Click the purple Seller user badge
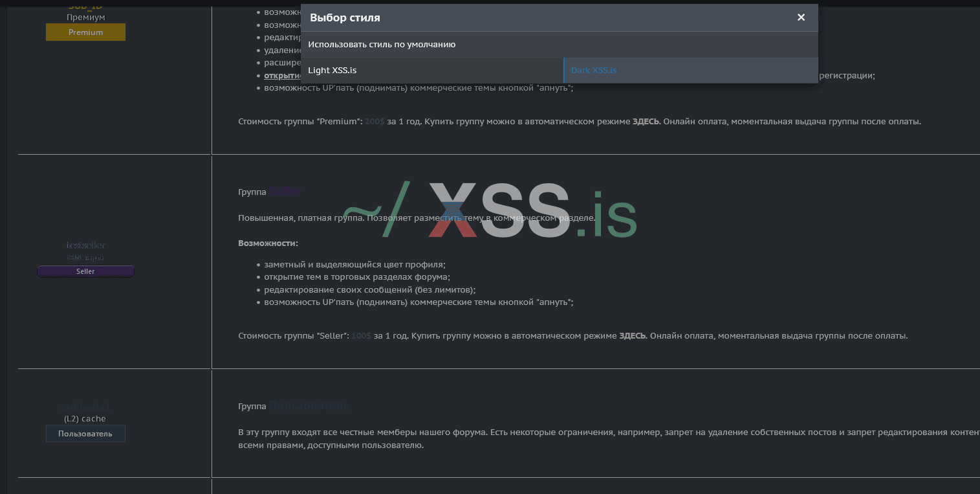Viewport: 980px width, 494px height. pos(85,271)
